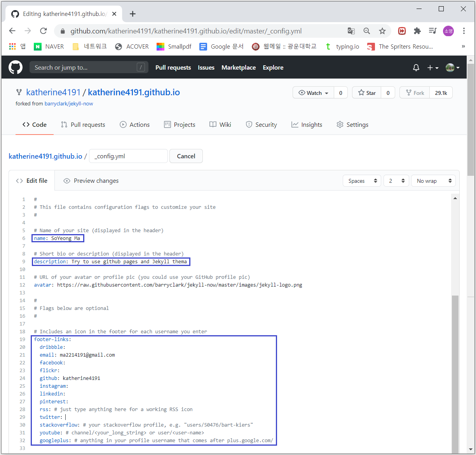This screenshot has height=455, width=476.
Task: Open the ACOVER bookmark
Action: point(132,47)
